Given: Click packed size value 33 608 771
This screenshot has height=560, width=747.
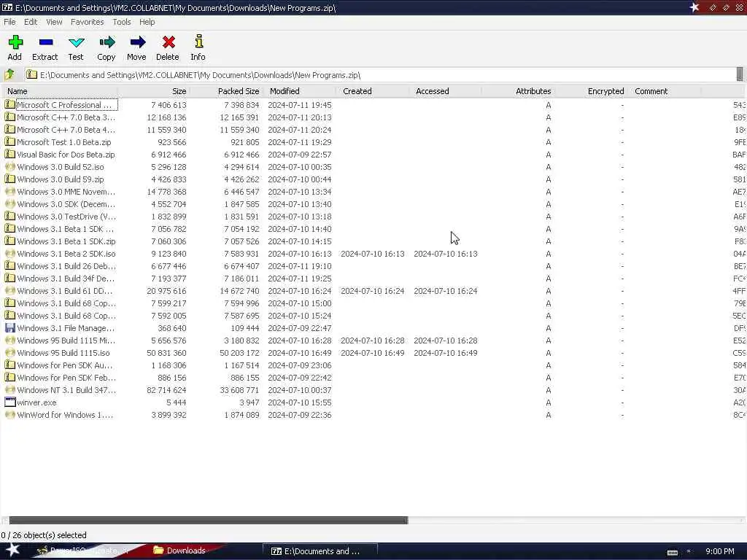Looking at the screenshot, I should (239, 390).
